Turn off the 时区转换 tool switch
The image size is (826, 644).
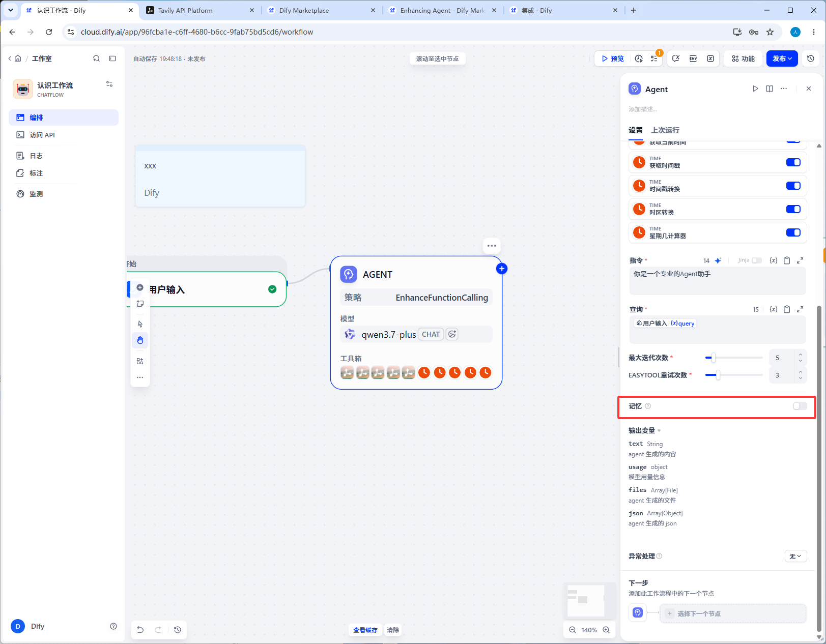pos(793,209)
